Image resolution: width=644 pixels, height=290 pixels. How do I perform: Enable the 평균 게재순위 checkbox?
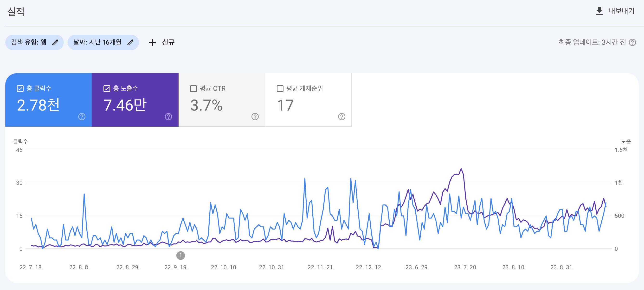280,89
